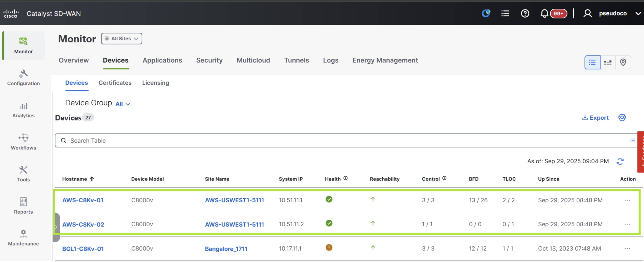Click the Device Model column header
The height and width of the screenshot is (262, 644).
point(147,179)
